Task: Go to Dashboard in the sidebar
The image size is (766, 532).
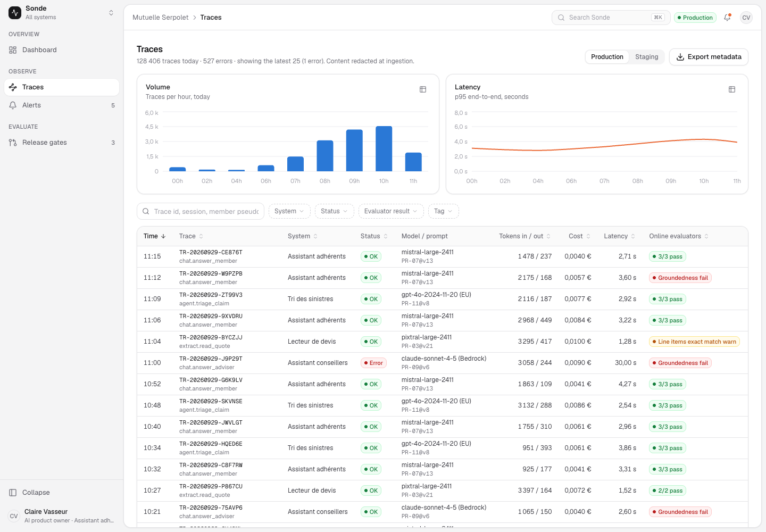Action: (x=62, y=50)
